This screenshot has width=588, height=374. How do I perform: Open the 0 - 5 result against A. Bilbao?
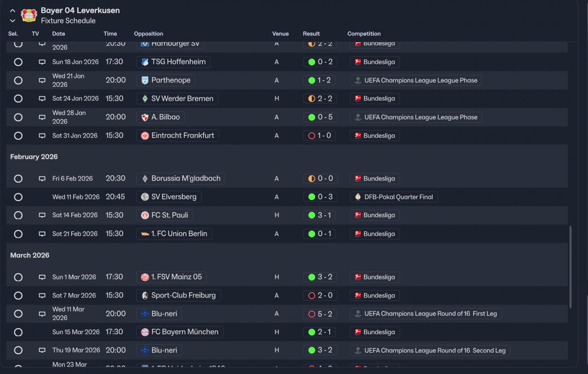320,117
